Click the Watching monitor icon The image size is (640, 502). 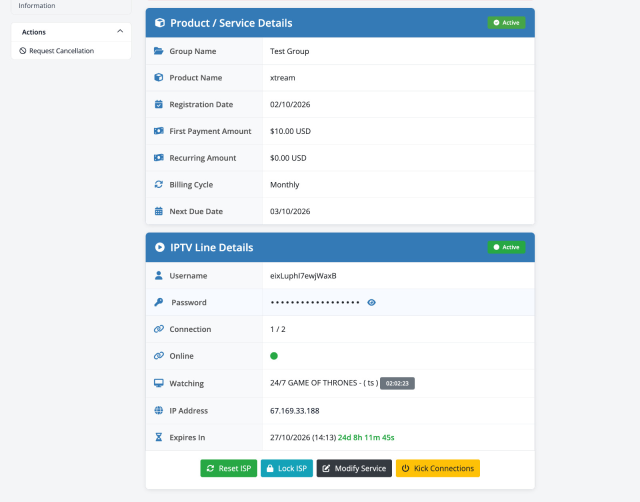click(x=159, y=383)
